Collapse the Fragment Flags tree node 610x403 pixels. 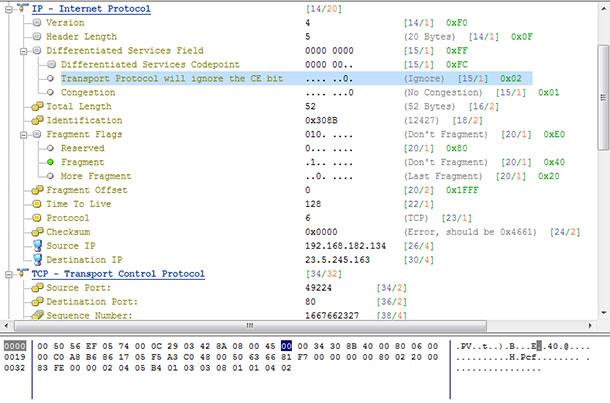pos(23,133)
